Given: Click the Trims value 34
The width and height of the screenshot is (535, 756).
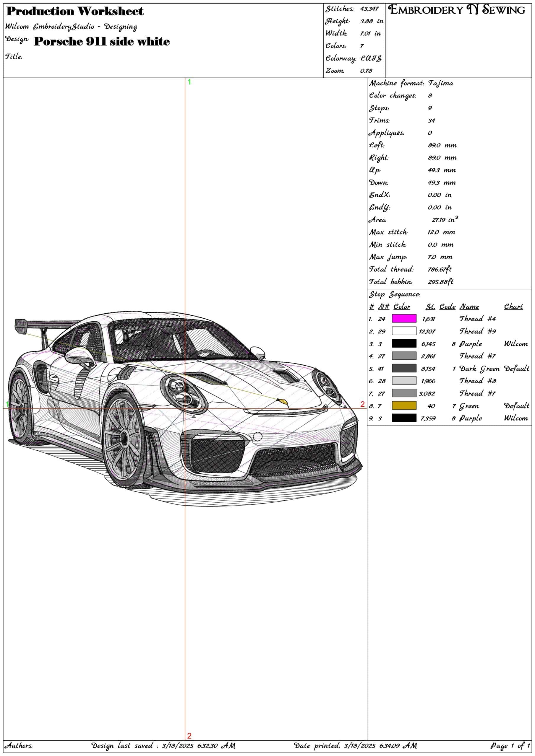Looking at the screenshot, I should pyautogui.click(x=432, y=120).
